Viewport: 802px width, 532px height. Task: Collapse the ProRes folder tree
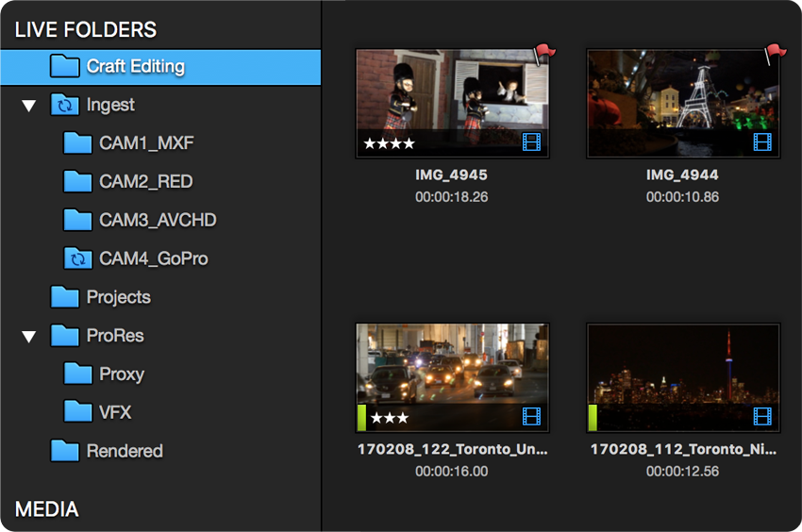[x=29, y=337]
